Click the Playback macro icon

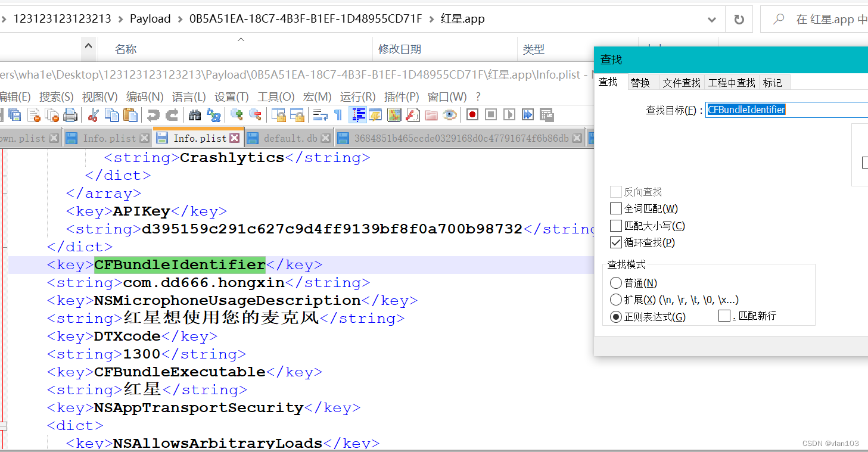[509, 114]
